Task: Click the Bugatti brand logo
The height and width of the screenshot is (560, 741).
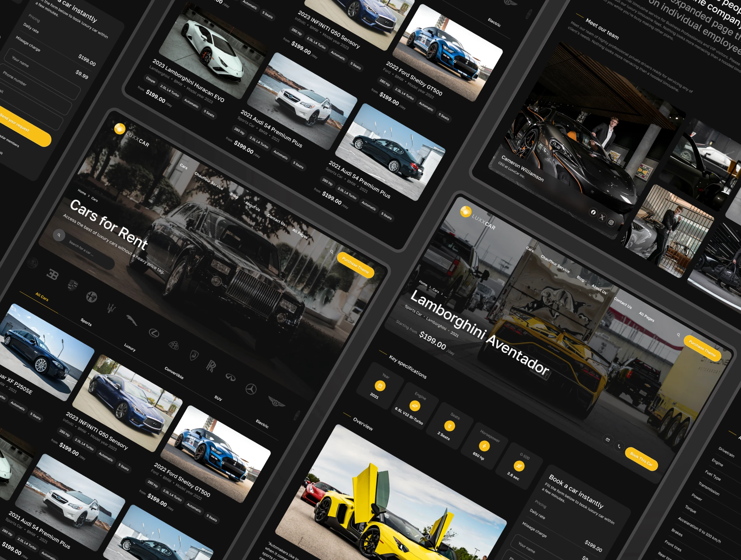Action: (52, 275)
